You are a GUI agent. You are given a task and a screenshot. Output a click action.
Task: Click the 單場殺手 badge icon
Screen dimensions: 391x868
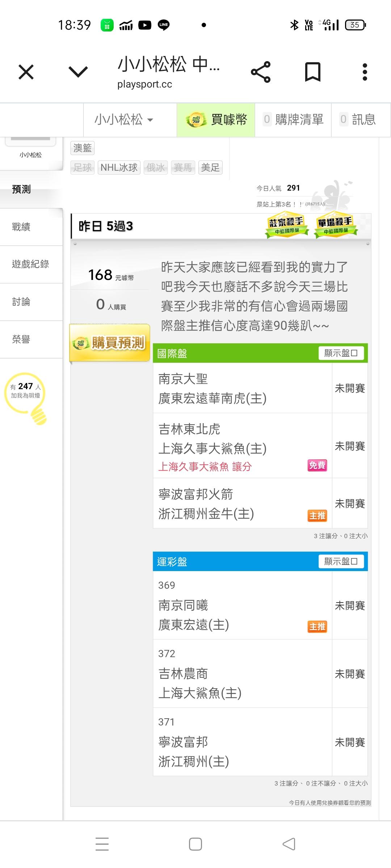tap(335, 226)
